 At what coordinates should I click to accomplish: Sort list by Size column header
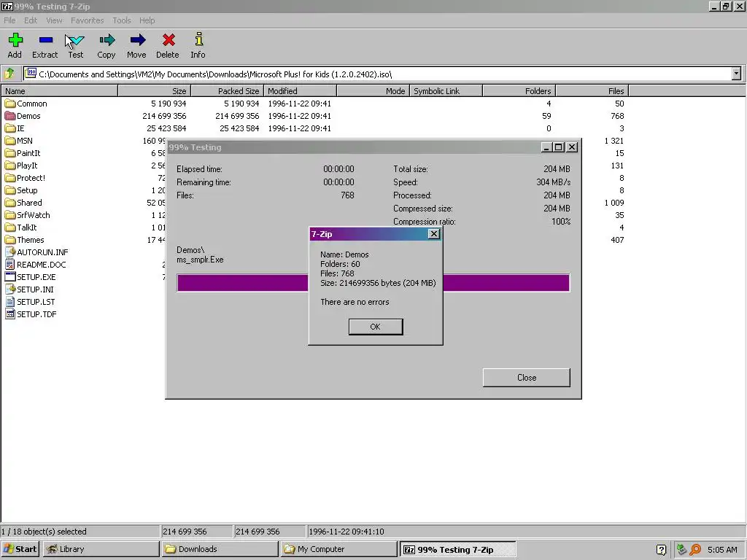(x=155, y=91)
